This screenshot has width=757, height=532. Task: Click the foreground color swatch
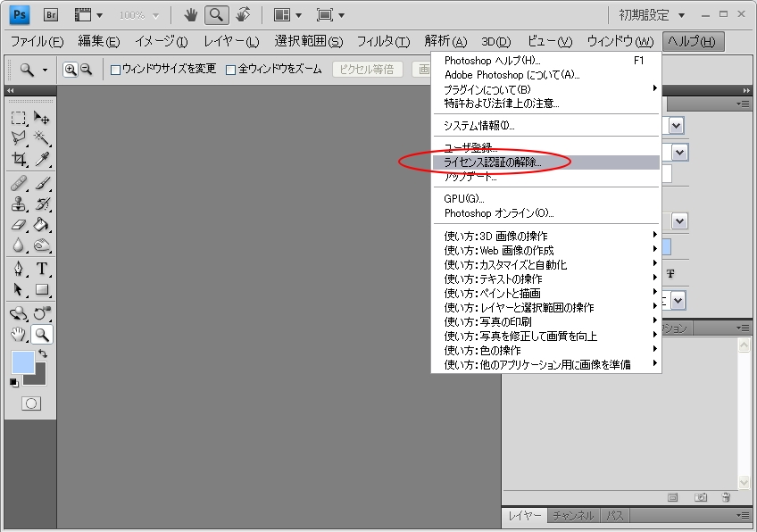(22, 362)
